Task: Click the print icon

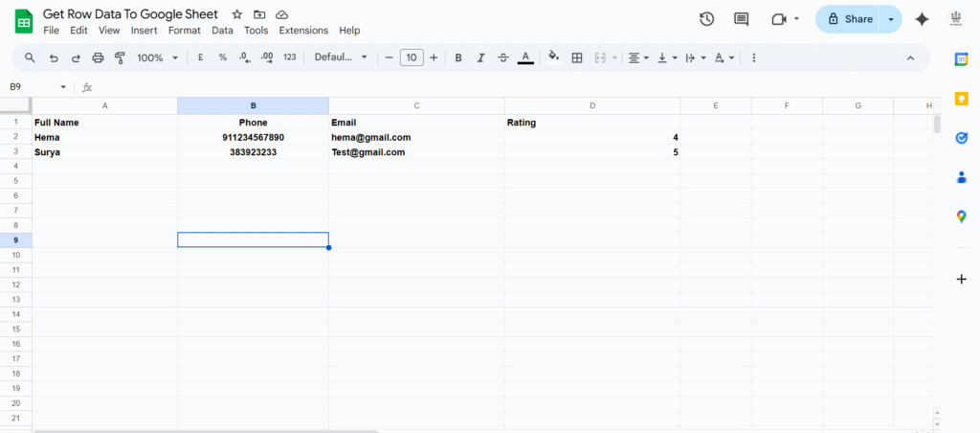Action: (98, 57)
